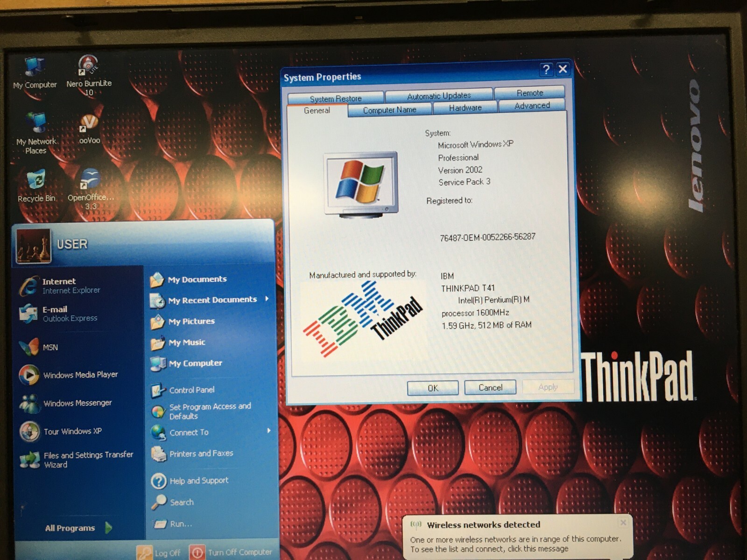Switch to the Computer Name tab
The height and width of the screenshot is (560, 747).
389,110
